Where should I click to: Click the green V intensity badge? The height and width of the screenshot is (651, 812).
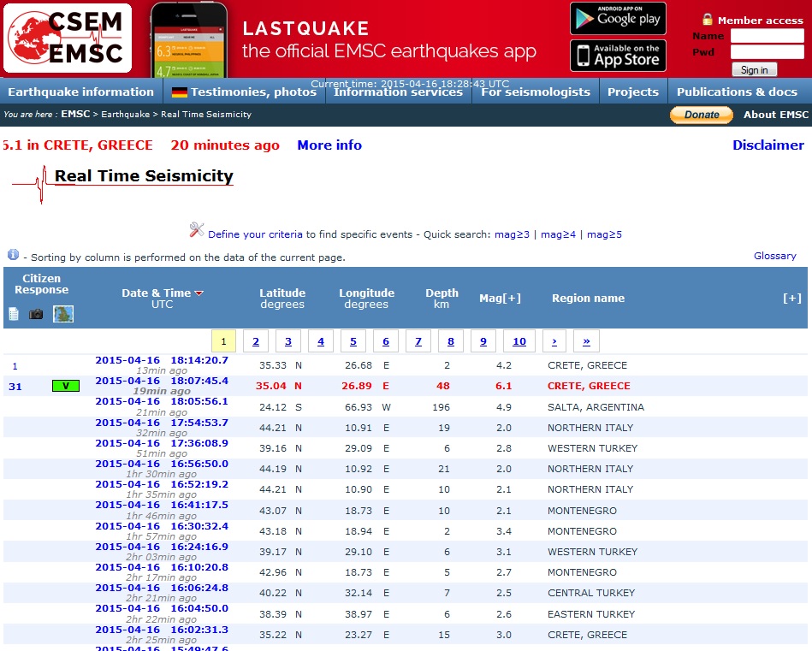click(x=66, y=386)
